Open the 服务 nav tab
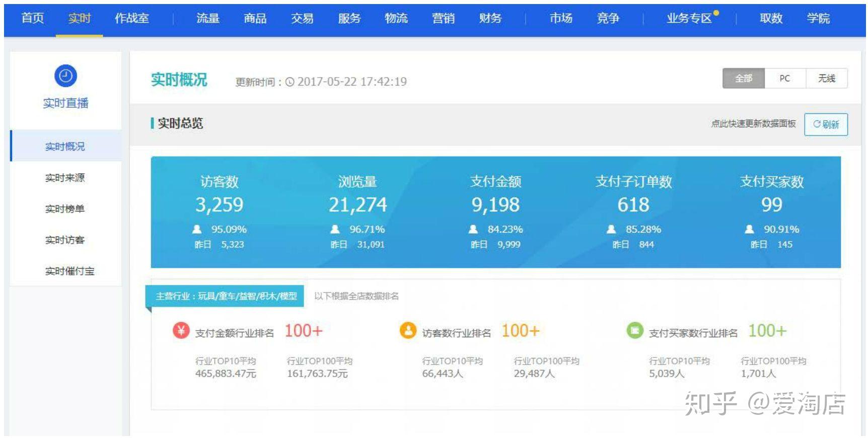 [x=349, y=19]
